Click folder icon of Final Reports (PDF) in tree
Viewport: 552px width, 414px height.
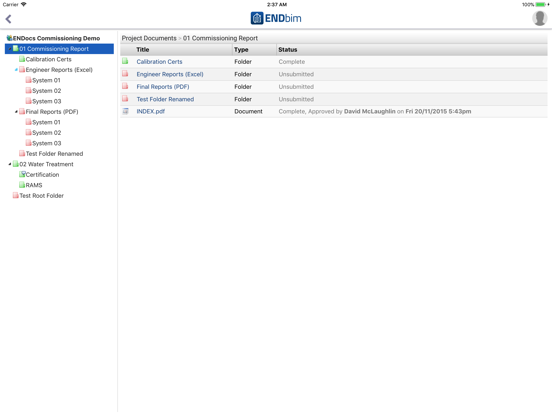pos(22,111)
